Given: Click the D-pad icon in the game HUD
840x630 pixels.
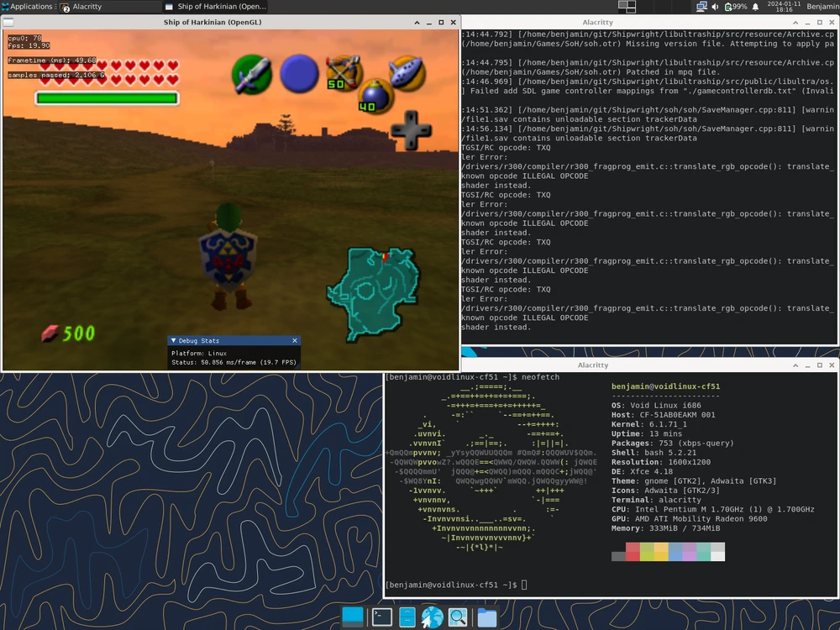Looking at the screenshot, I should click(412, 130).
